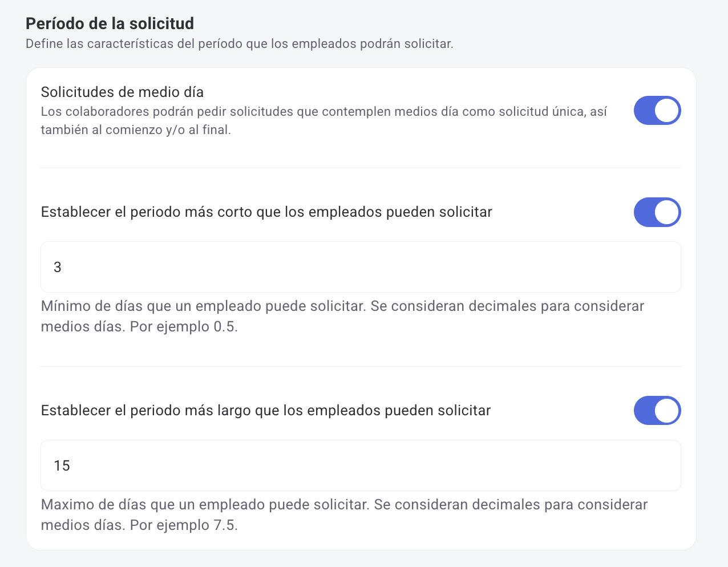Click the divider below the half-day section
The image size is (728, 567).
361,168
